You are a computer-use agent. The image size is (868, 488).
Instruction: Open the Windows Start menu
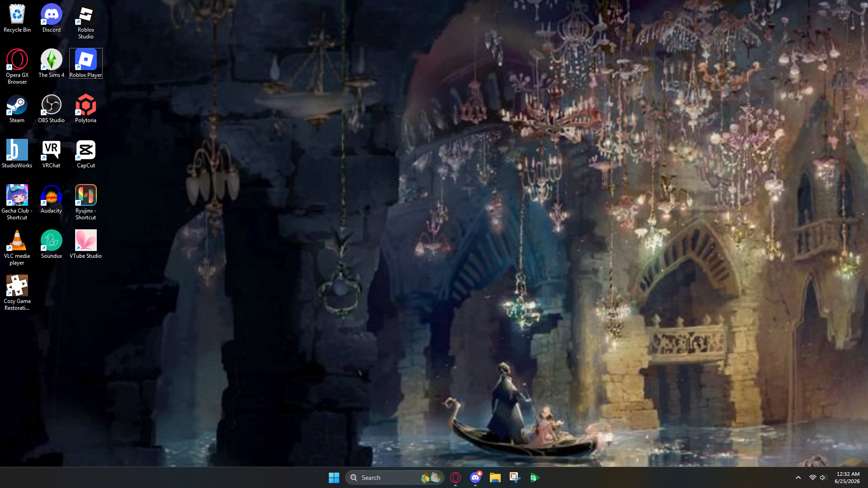pyautogui.click(x=334, y=478)
